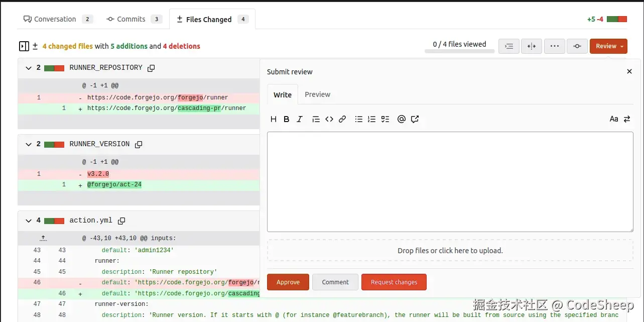Insert inline code formatting
Screen dimensions: 644x322
tap(329, 119)
